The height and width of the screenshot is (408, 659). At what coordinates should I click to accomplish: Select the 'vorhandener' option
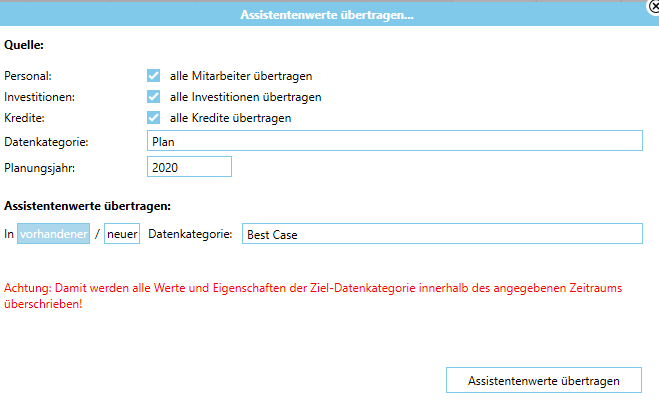coord(53,234)
